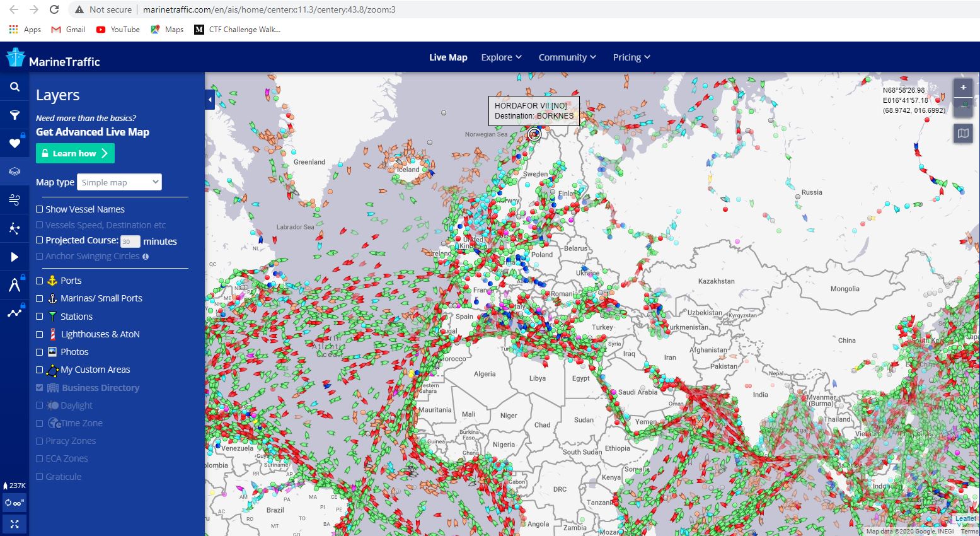Image resolution: width=980 pixels, height=536 pixels.
Task: Open the My Fleets heart icon
Action: point(14,143)
